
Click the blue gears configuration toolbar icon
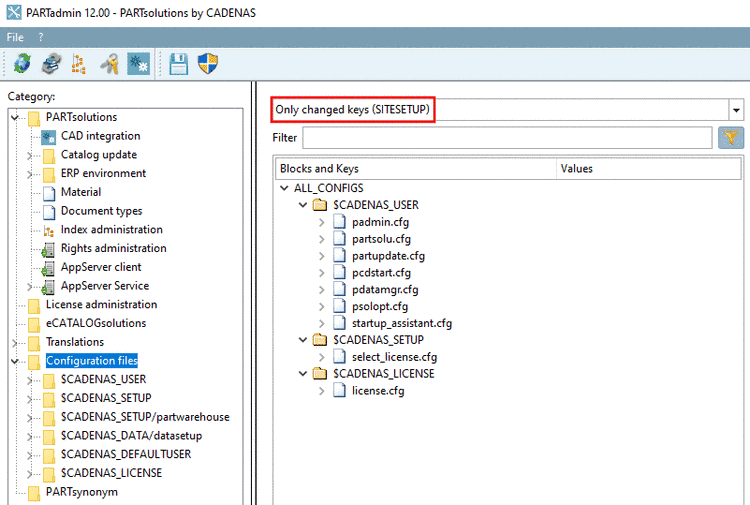pyautogui.click(x=139, y=64)
